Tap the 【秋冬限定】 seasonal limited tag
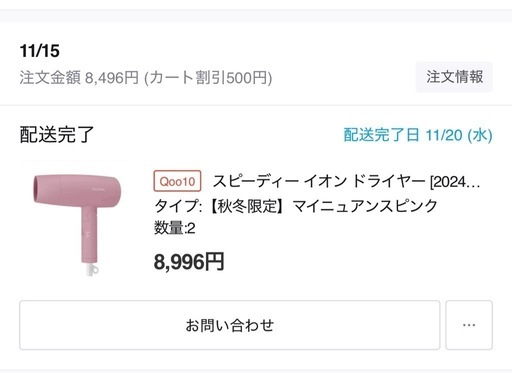512x373 pixels. tap(246, 206)
